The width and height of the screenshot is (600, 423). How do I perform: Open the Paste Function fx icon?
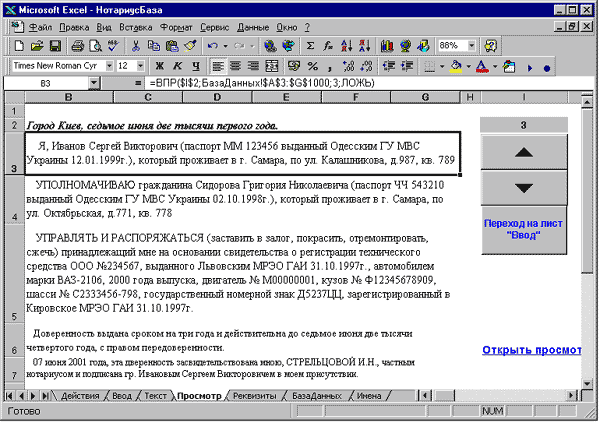pos(328,46)
